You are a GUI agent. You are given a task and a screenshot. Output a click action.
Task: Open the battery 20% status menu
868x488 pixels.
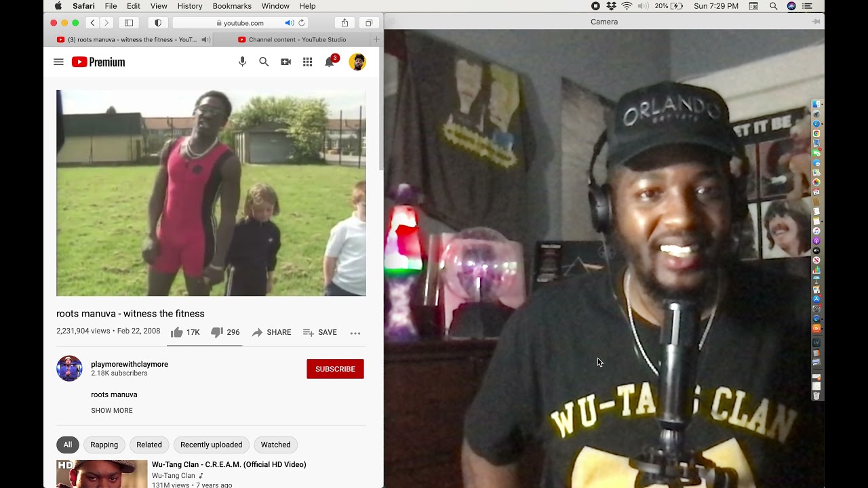[668, 6]
